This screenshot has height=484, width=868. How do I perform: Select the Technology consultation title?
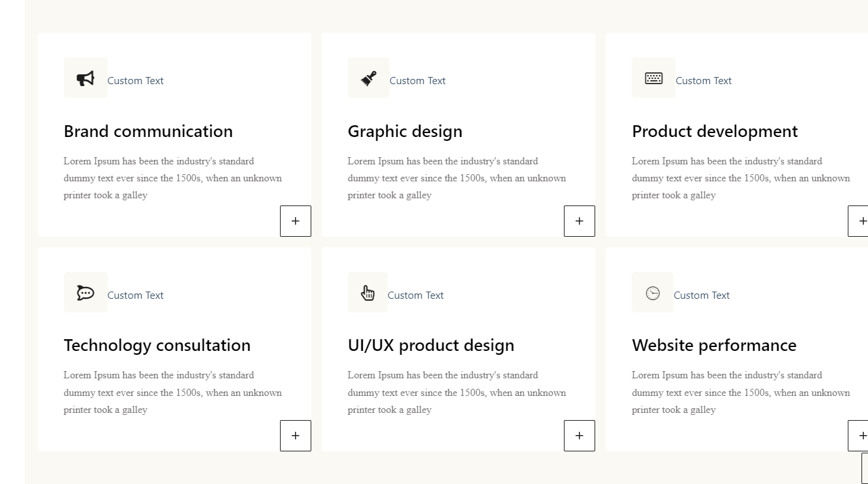157,345
